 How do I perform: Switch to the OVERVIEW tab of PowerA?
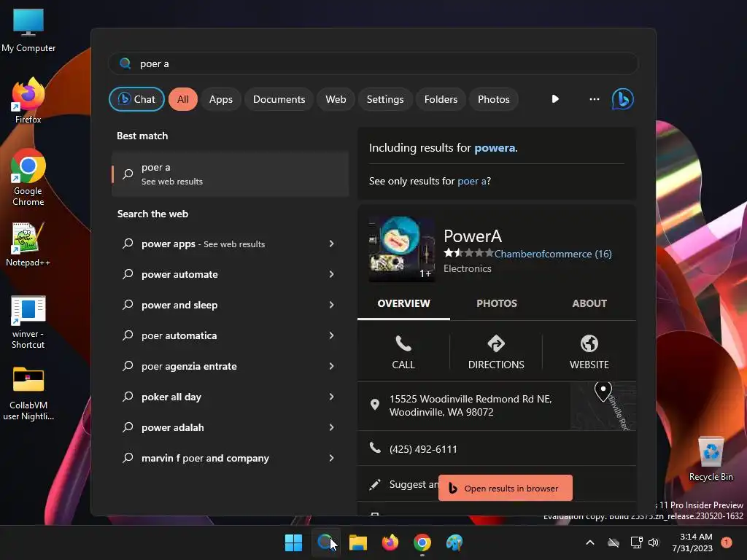pyautogui.click(x=403, y=304)
